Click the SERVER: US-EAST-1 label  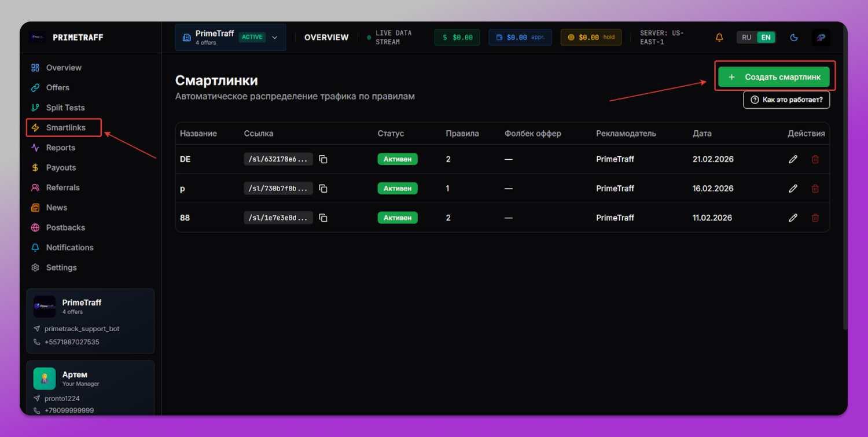coord(662,37)
